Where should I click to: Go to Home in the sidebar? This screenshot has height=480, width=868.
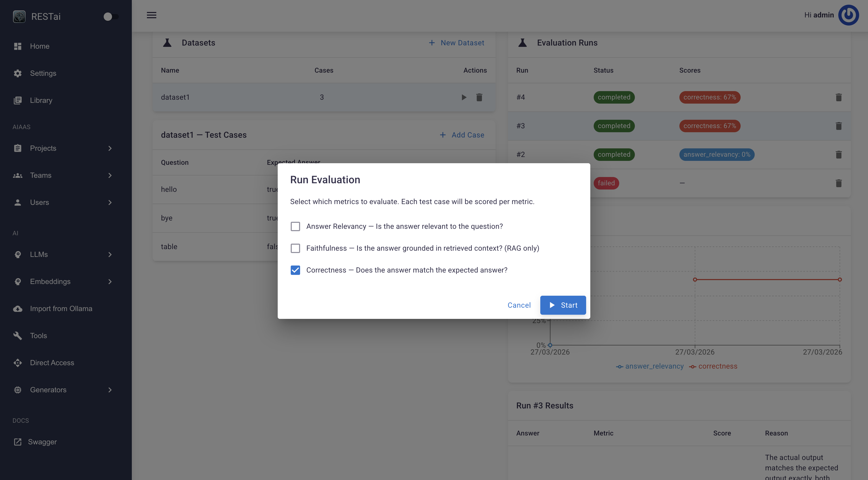click(39, 46)
